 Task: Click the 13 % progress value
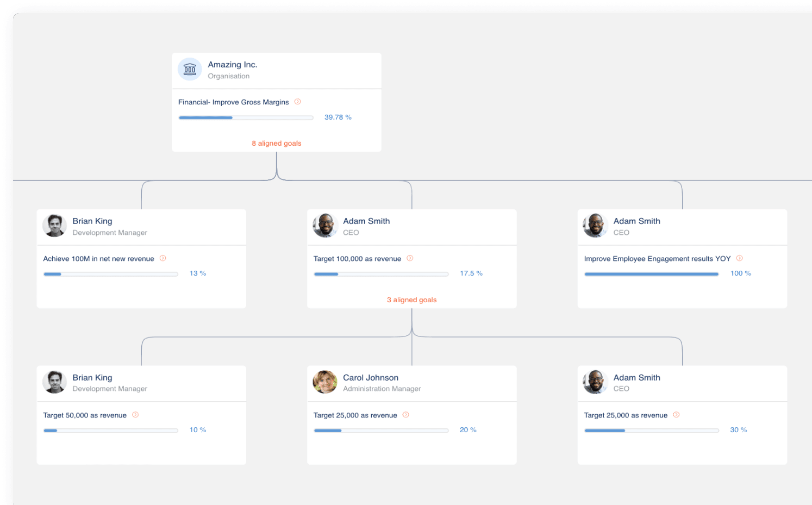point(198,273)
